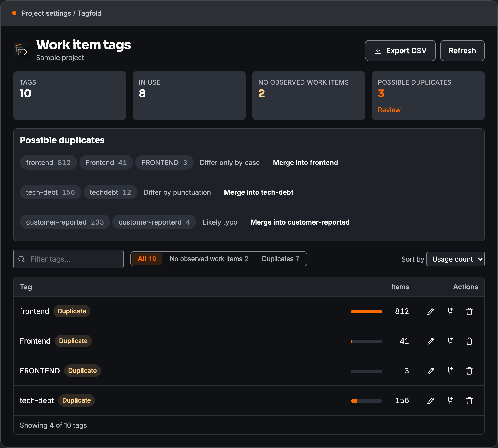Rename the FRONTEND tag using pencil icon
Viewport: 498px width, 448px height.
pos(430,371)
